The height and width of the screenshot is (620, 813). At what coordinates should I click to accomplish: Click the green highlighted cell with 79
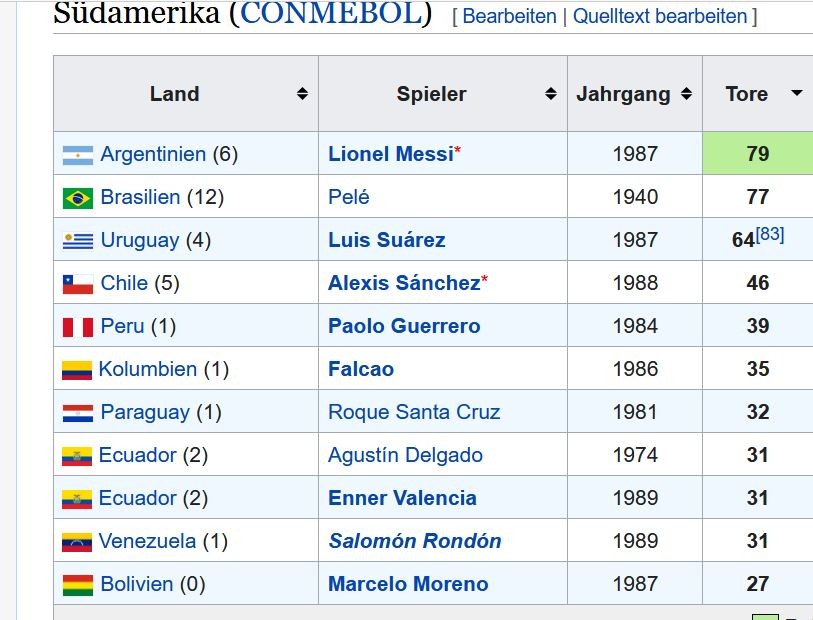(x=758, y=153)
